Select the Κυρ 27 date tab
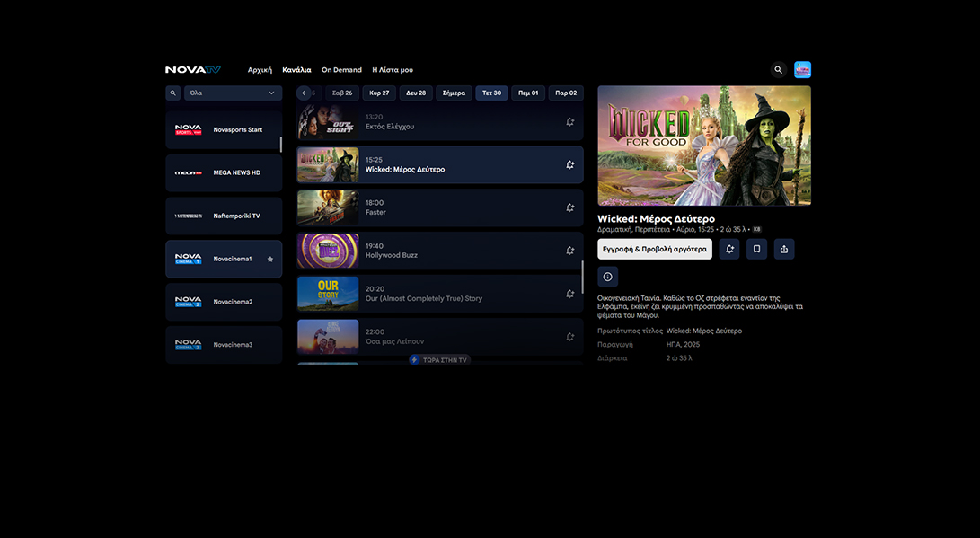The height and width of the screenshot is (538, 980). click(379, 93)
